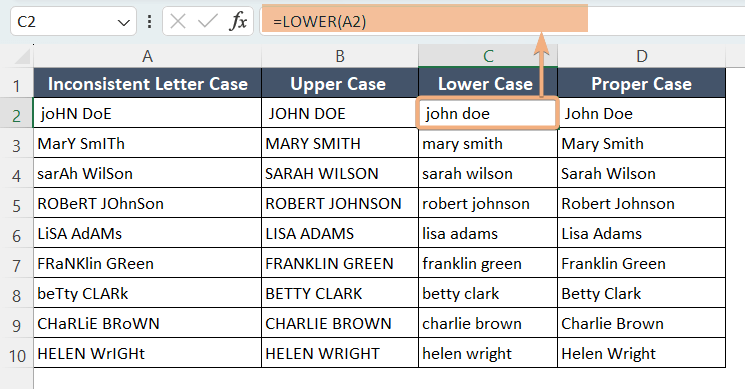
Task: Click the 'Lower Case' header cell
Action: pyautogui.click(x=488, y=83)
